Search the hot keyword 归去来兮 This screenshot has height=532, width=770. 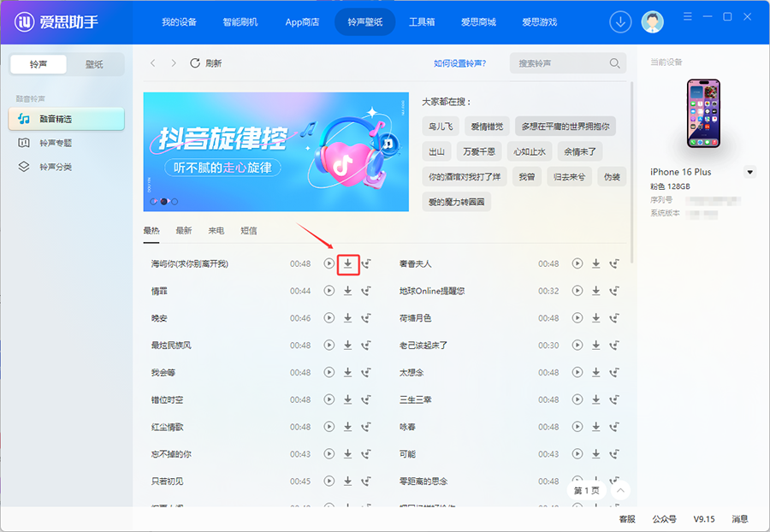tap(569, 177)
